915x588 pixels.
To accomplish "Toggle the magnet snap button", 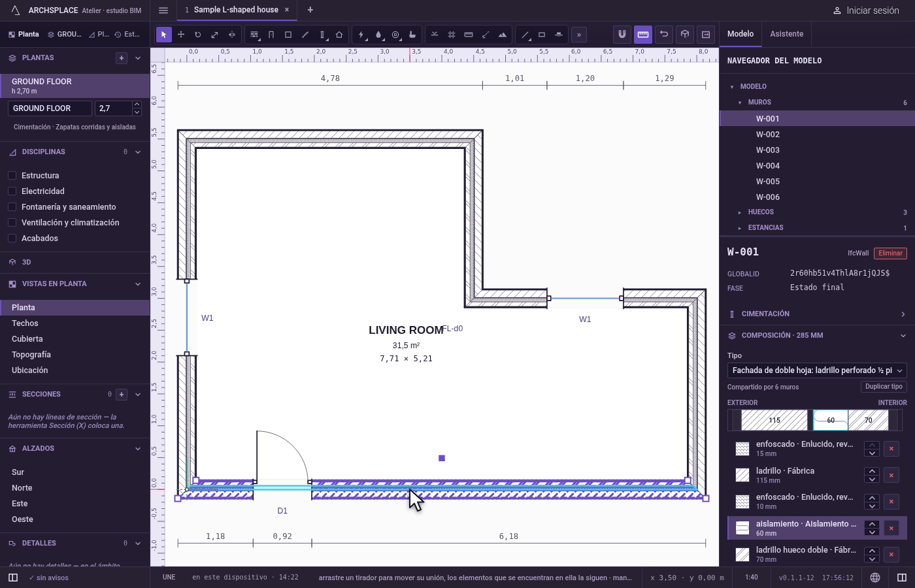I will 622,34.
